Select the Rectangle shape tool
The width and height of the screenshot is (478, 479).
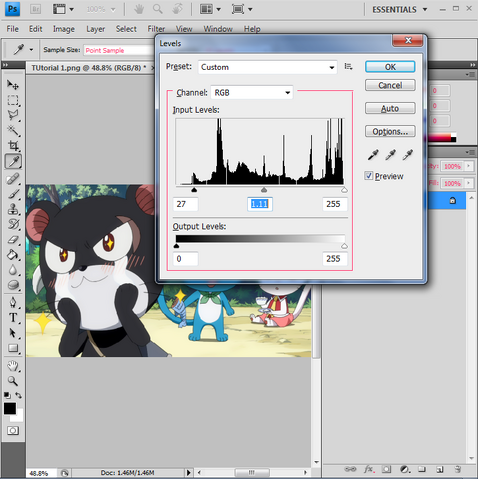pyautogui.click(x=13, y=348)
